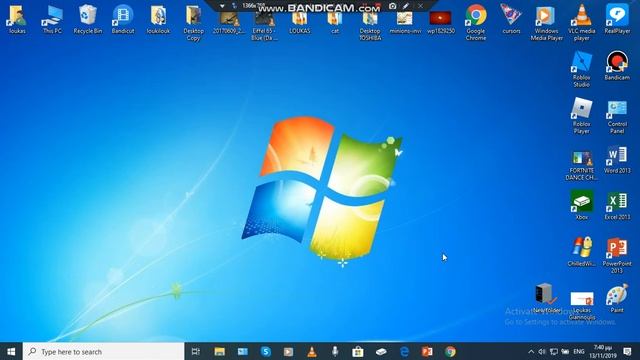Viewport: 640px width, 360px height.
Task: Open RealPlayer desktop shortcut
Action: 617,19
